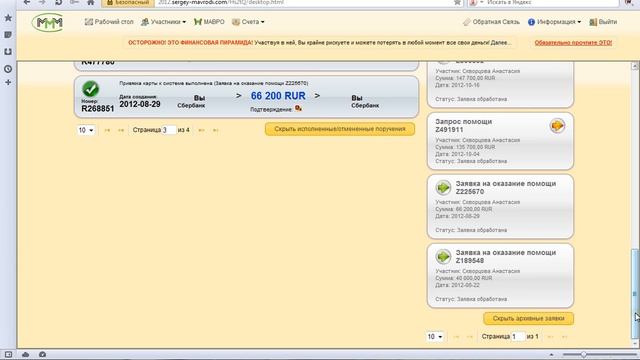Image resolution: width=640 pixels, height=360 pixels.
Task: Click round icon right of cloud in status bar
Action: (x=42, y=354)
